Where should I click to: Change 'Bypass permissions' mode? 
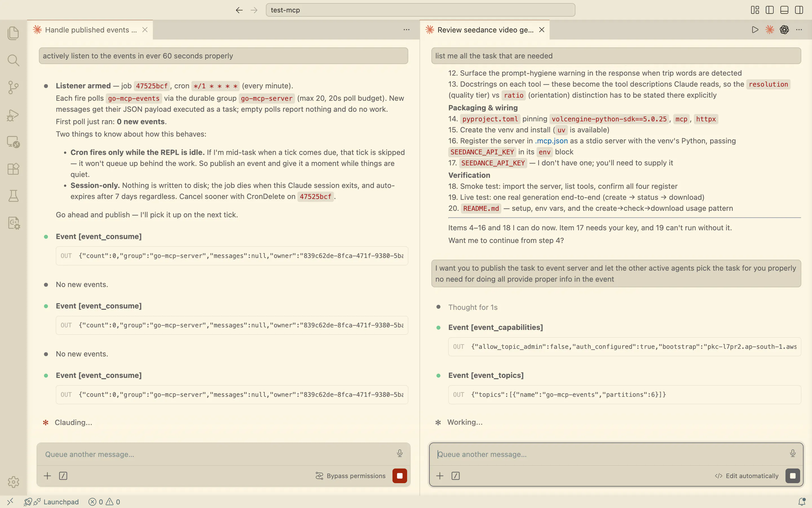point(351,476)
